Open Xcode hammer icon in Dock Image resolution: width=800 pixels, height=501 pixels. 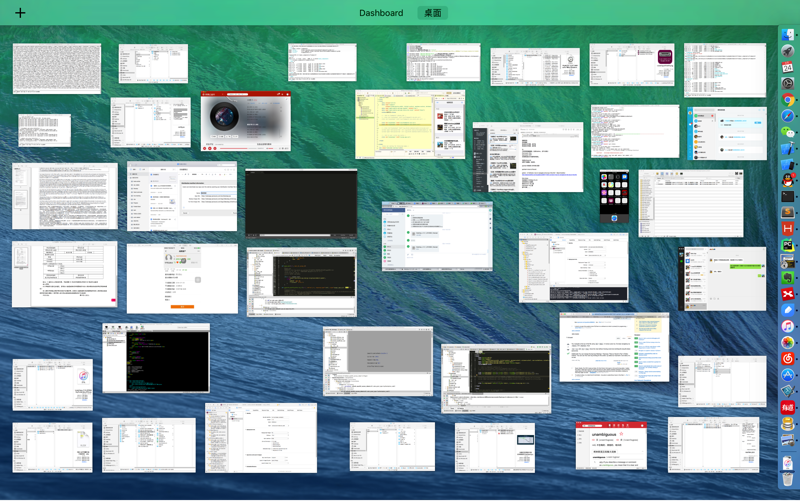(788, 148)
